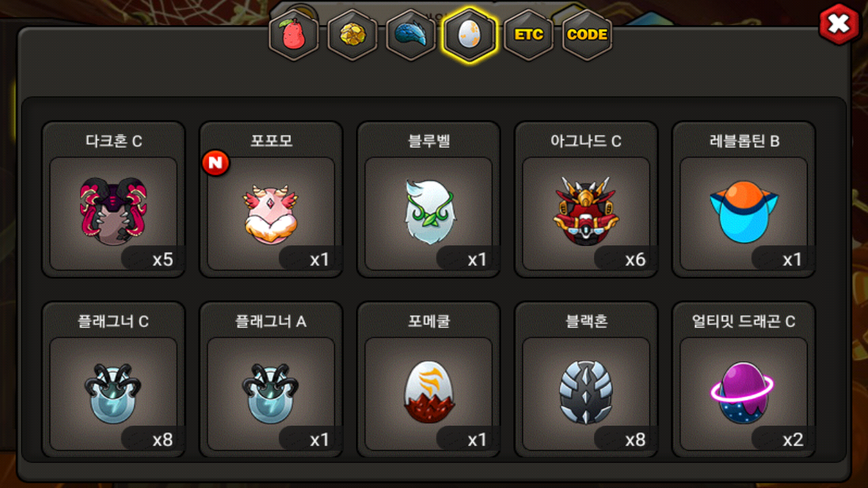Click the red N new badge on 포포모

pyautogui.click(x=216, y=163)
